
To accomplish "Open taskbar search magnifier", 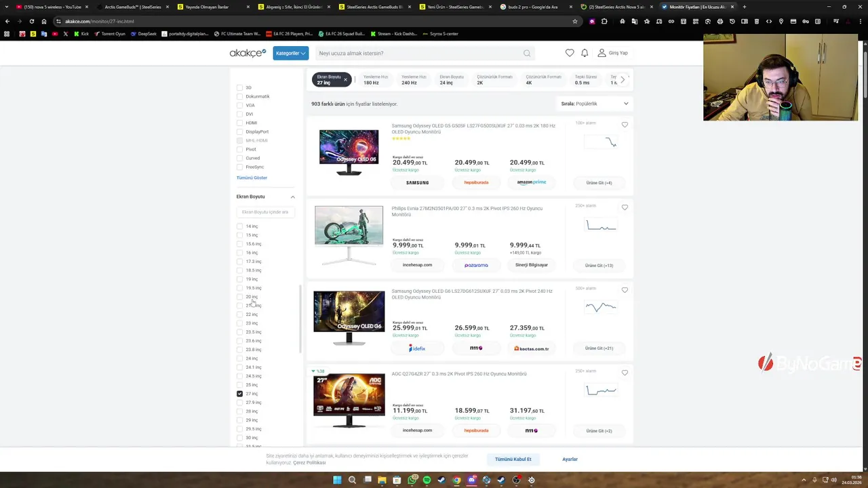I will pyautogui.click(x=352, y=480).
